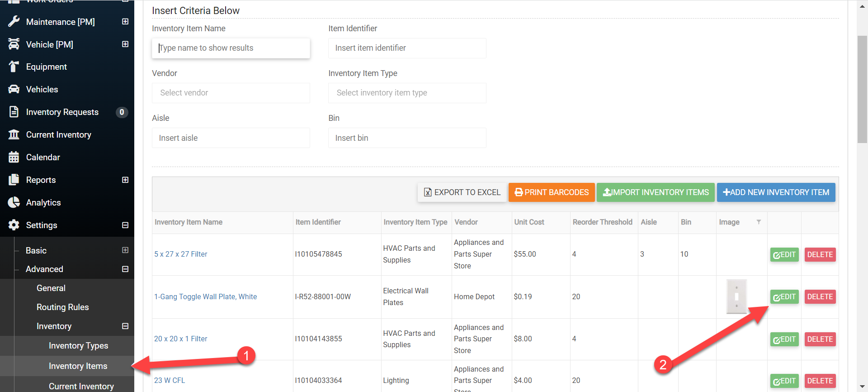The height and width of the screenshot is (392, 868).
Task: Click the wrench icon beside Maintenance [PM]
Action: coord(14,22)
